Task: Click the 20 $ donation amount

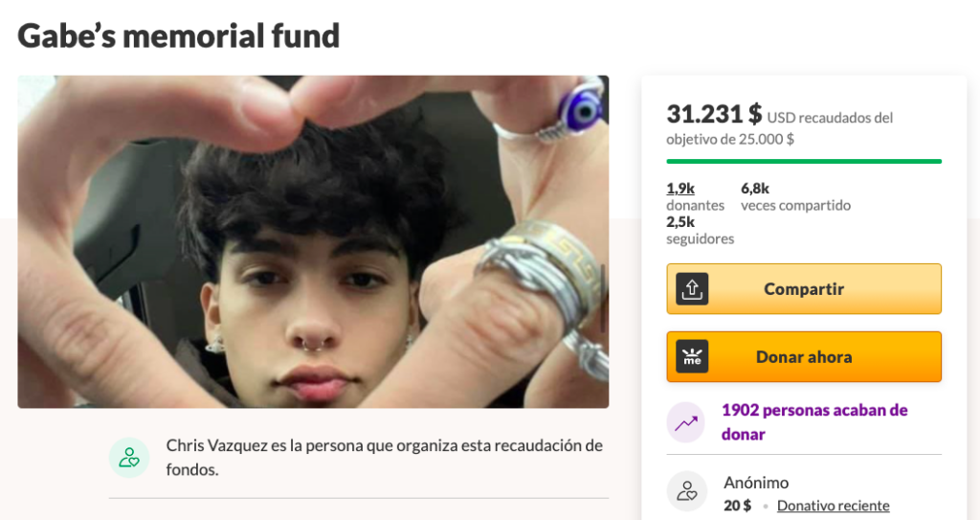Action: (x=738, y=506)
